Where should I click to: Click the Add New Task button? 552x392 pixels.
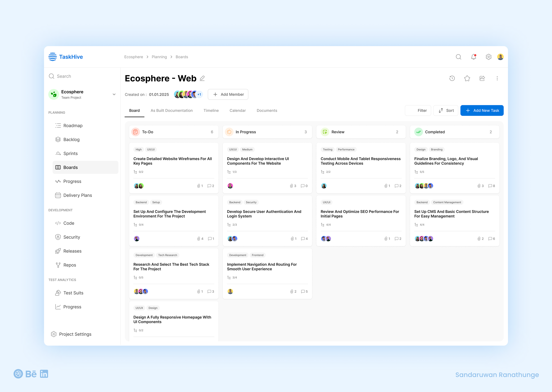(x=482, y=110)
